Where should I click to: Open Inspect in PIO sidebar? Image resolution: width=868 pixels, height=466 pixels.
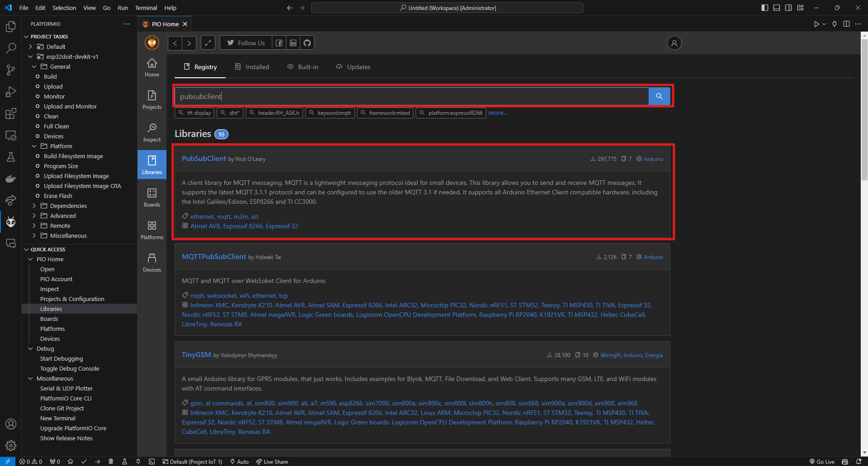[152, 133]
